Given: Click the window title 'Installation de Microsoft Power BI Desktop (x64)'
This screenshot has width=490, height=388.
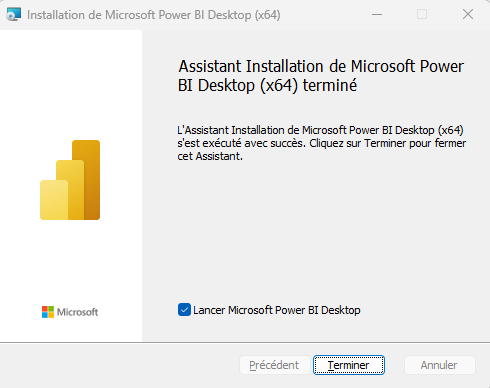Looking at the screenshot, I should [x=154, y=15].
